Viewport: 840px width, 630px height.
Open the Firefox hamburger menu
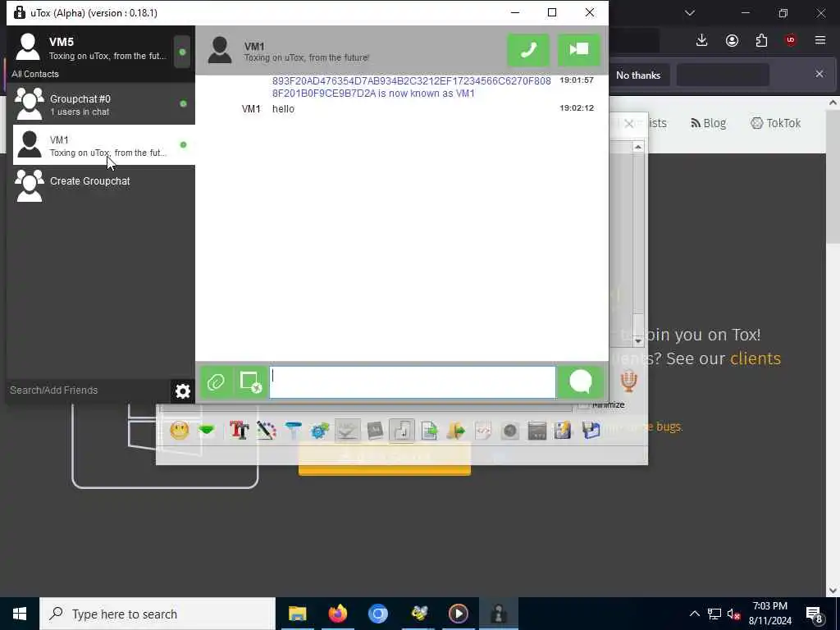pos(820,40)
